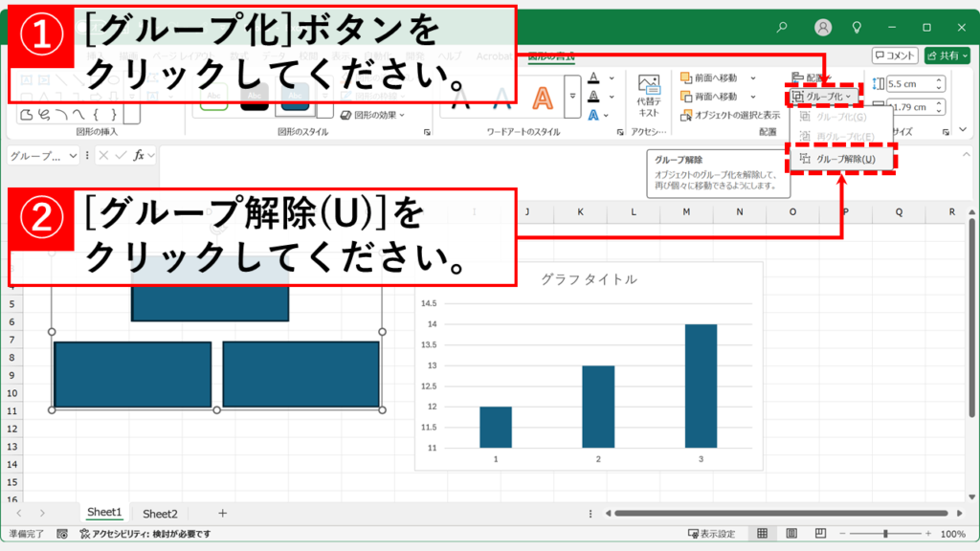Click the lightbulb icon in the title bar

click(857, 28)
